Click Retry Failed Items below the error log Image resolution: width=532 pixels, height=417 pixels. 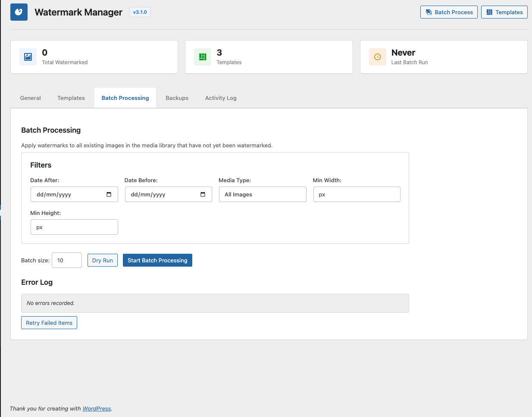point(49,322)
